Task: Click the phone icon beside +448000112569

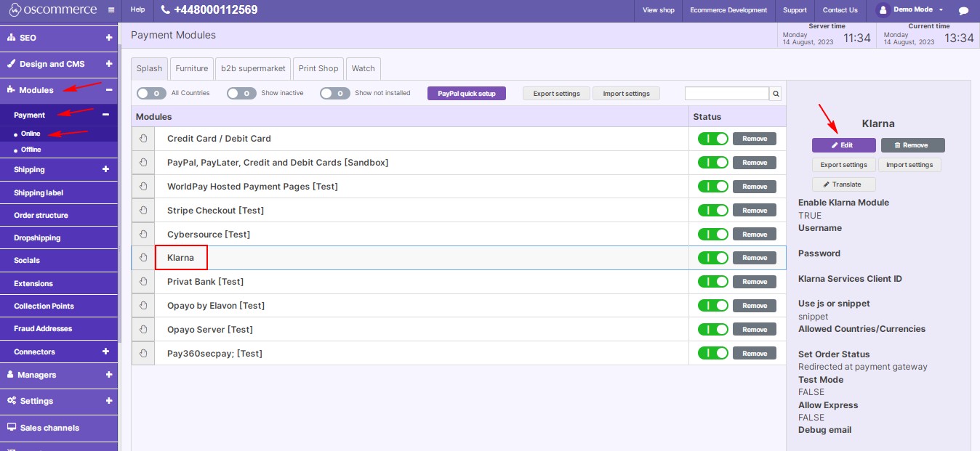Action: [166, 10]
